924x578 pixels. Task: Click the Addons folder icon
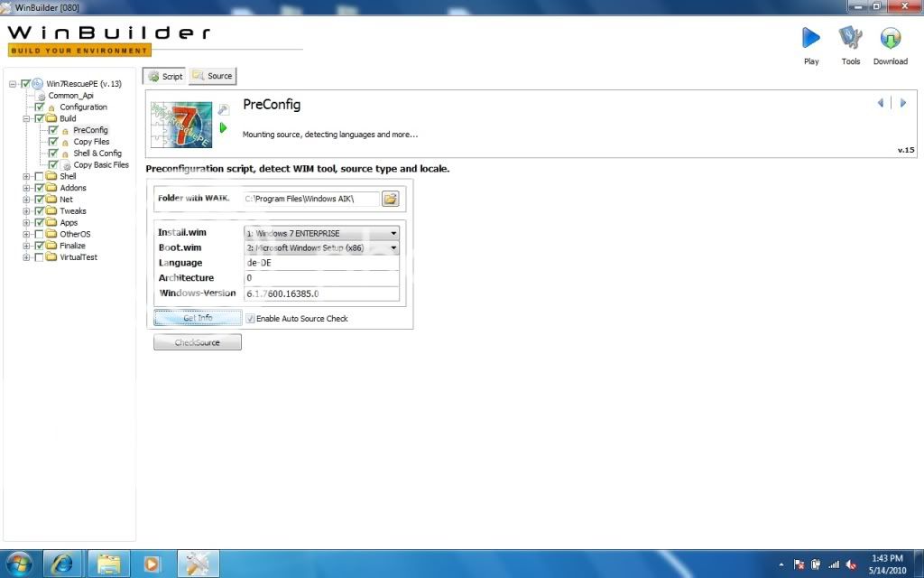pyautogui.click(x=51, y=188)
